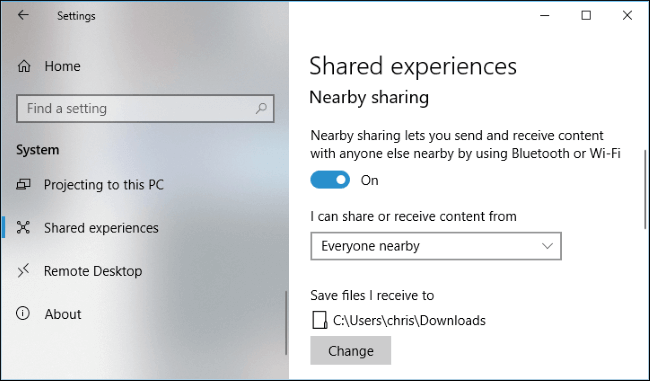Click the Home house icon
Screen dimensions: 650x381
[x=24, y=66]
